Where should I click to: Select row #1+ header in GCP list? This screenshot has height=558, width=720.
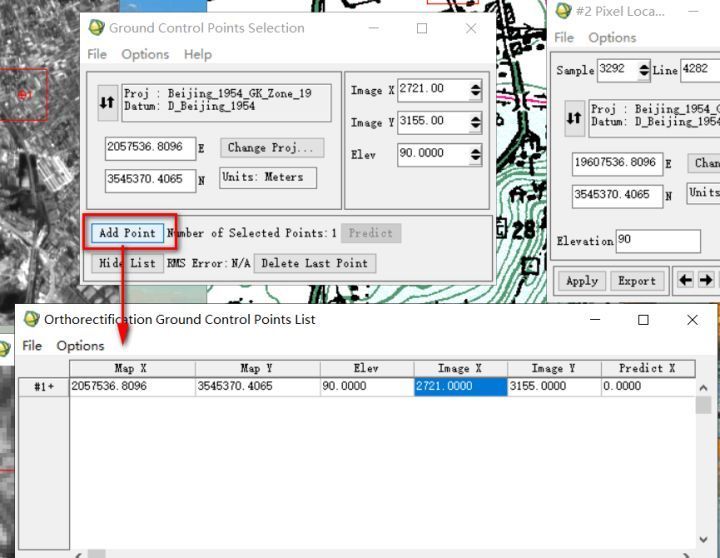pyautogui.click(x=44, y=387)
